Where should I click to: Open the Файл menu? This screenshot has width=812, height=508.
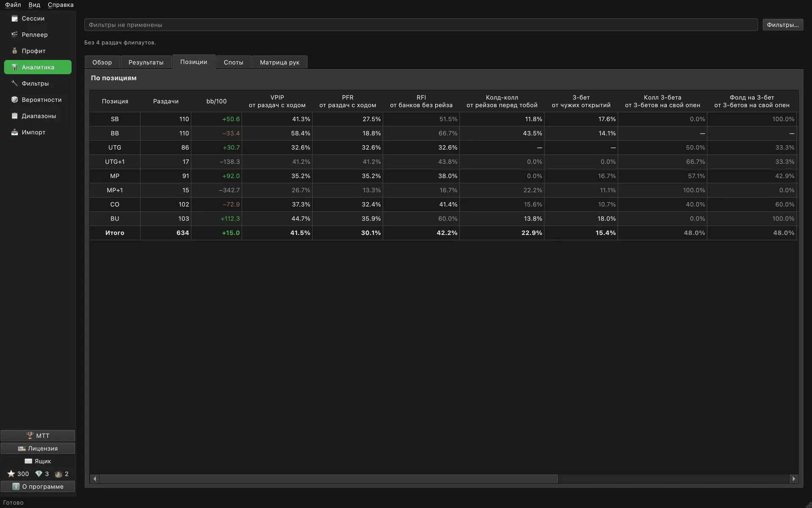tap(13, 5)
